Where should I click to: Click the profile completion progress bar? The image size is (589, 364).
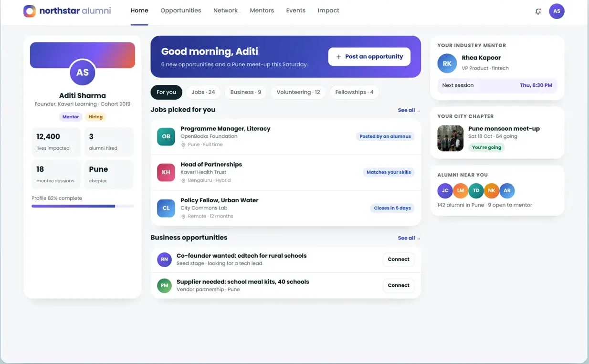click(x=83, y=206)
